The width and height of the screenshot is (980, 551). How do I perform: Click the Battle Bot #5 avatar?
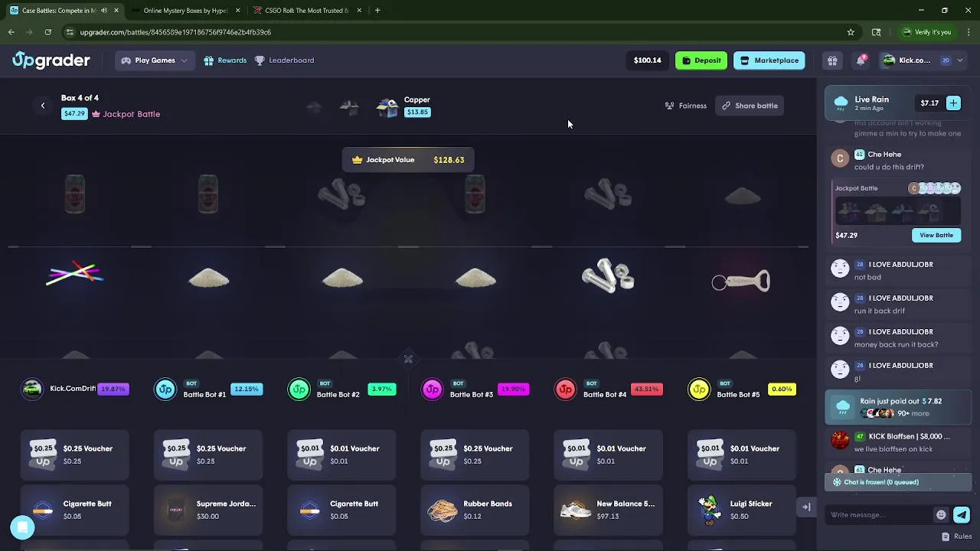click(698, 389)
